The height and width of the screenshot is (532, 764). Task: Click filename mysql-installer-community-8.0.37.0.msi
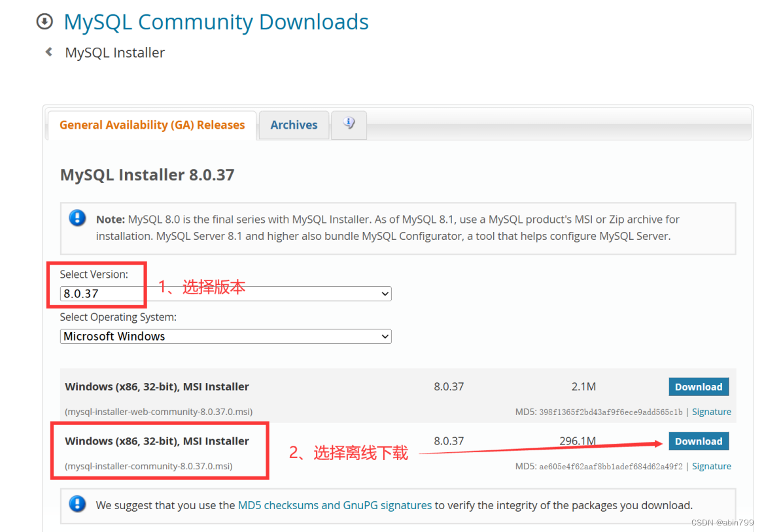(148, 466)
